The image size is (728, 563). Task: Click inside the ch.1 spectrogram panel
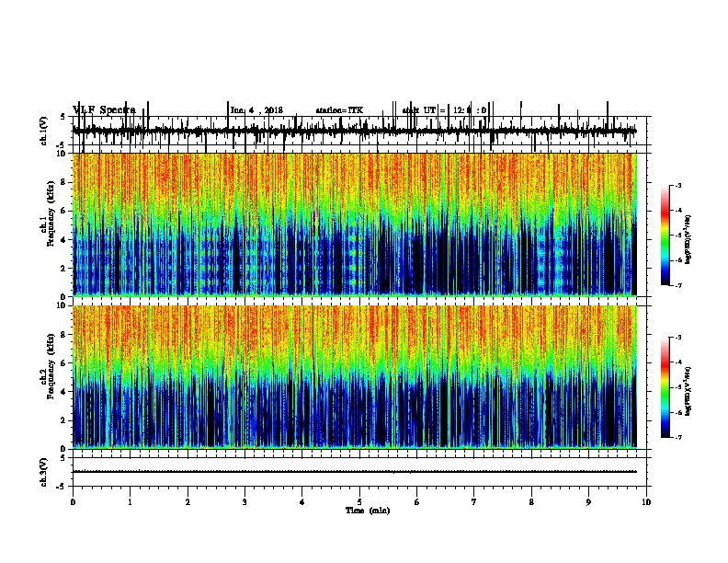click(x=355, y=224)
